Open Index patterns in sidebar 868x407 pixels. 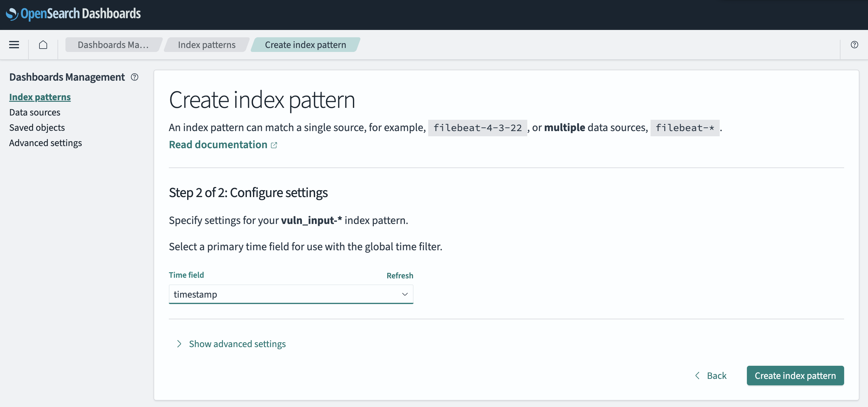point(40,97)
